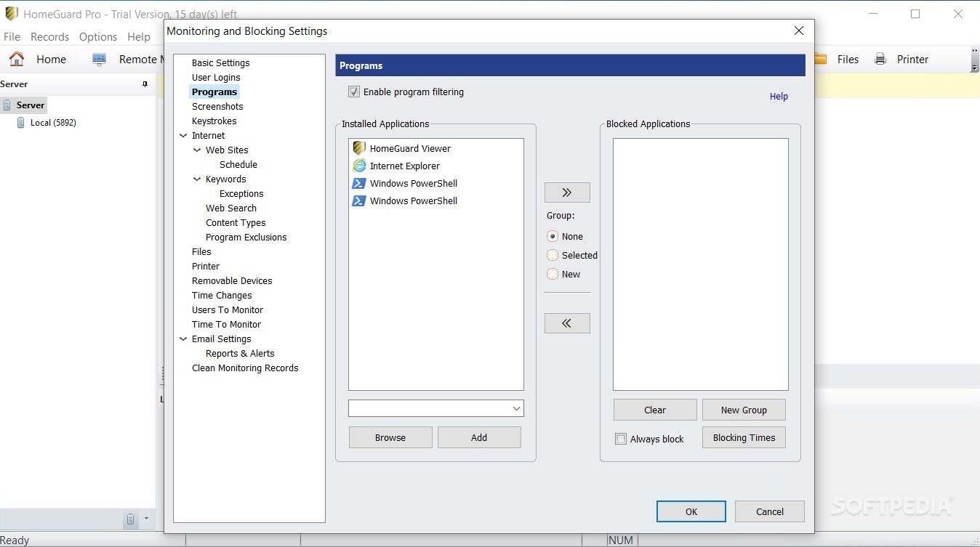
Task: Click the Remote monitor toolbar icon
Action: [100, 60]
